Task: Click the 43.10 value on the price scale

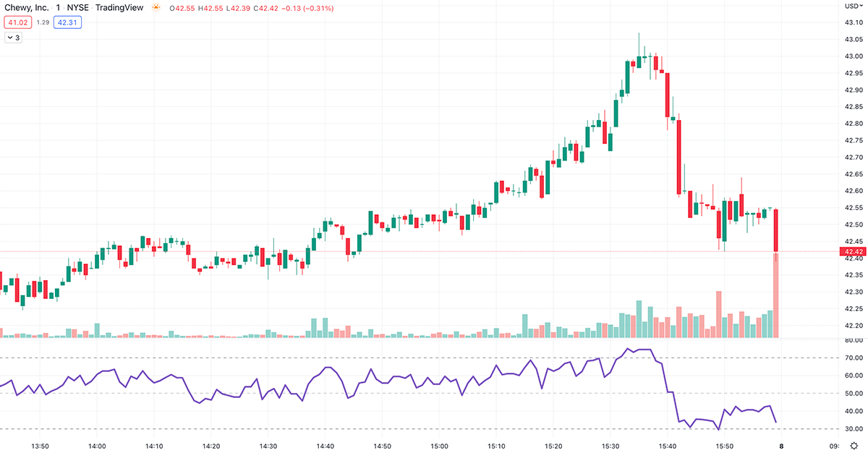Action: [852, 22]
